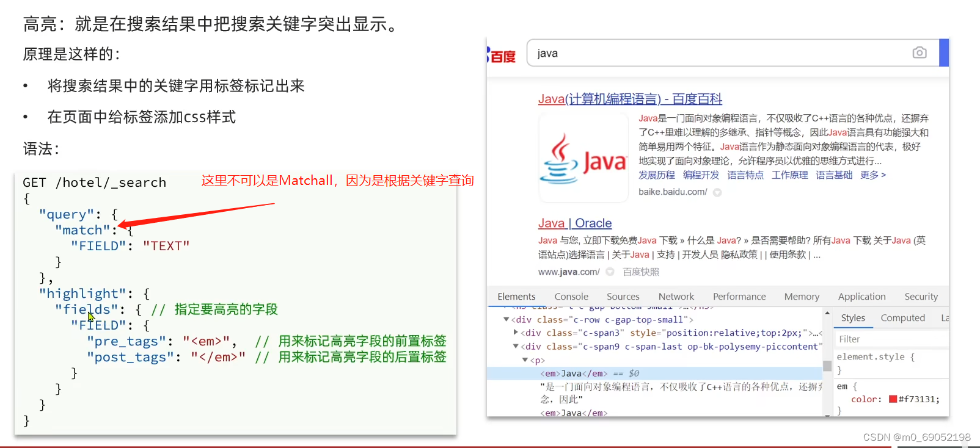
Task: Click the baike.baidu.com/ source URL
Action: (x=673, y=192)
